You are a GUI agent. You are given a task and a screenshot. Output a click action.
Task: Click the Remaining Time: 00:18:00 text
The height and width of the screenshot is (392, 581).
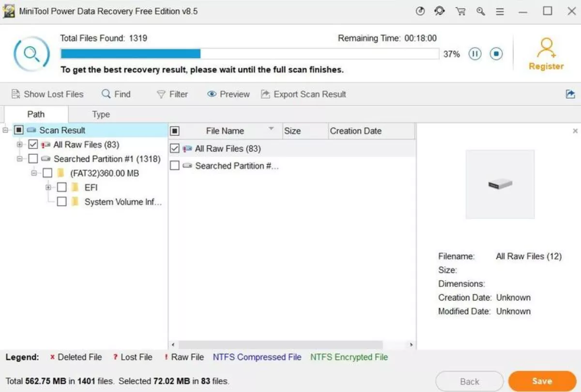click(x=387, y=38)
